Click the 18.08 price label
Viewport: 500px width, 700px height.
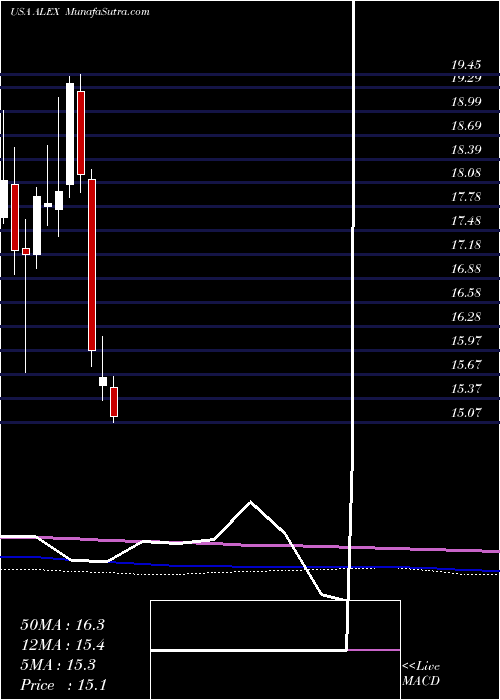point(466,173)
